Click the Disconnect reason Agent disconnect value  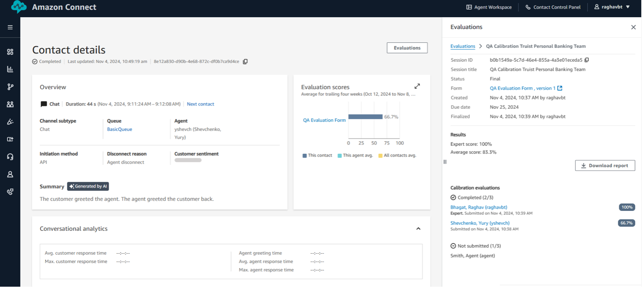(126, 162)
